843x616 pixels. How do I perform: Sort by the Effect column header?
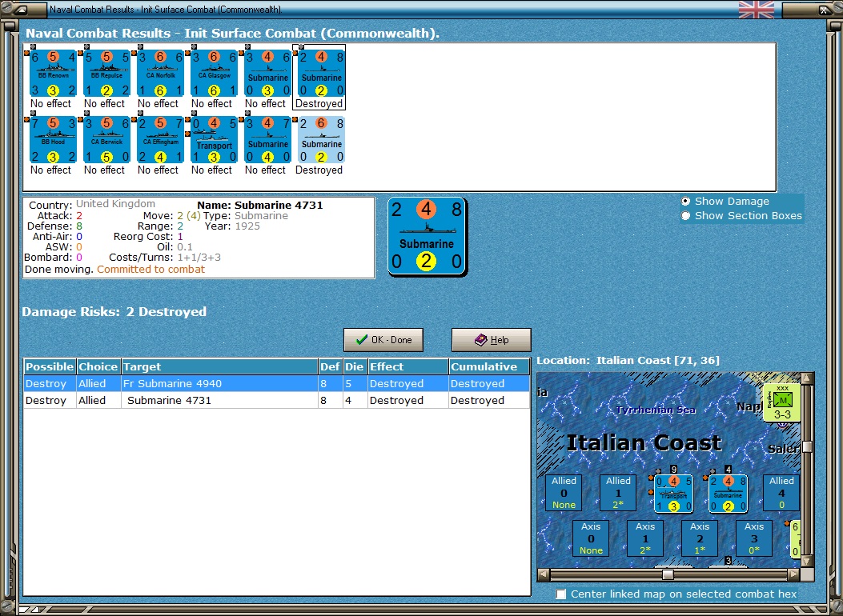point(408,367)
